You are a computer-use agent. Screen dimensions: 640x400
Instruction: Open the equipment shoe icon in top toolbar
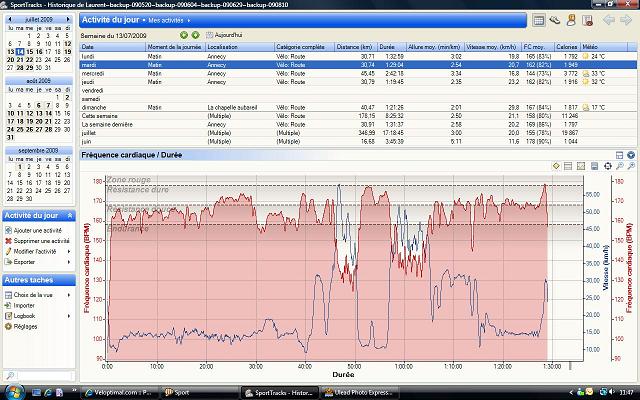(x=554, y=20)
